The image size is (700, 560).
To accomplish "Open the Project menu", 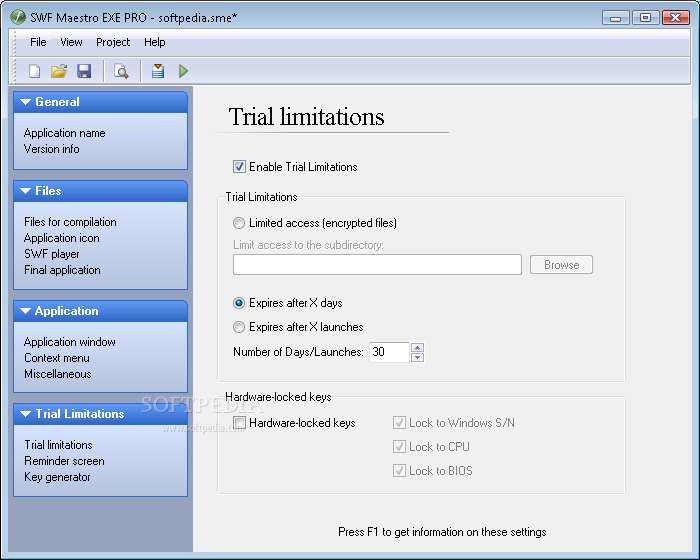I will coord(113,42).
